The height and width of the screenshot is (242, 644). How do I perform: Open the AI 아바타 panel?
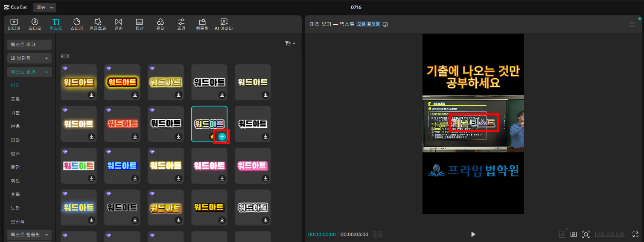tap(224, 24)
